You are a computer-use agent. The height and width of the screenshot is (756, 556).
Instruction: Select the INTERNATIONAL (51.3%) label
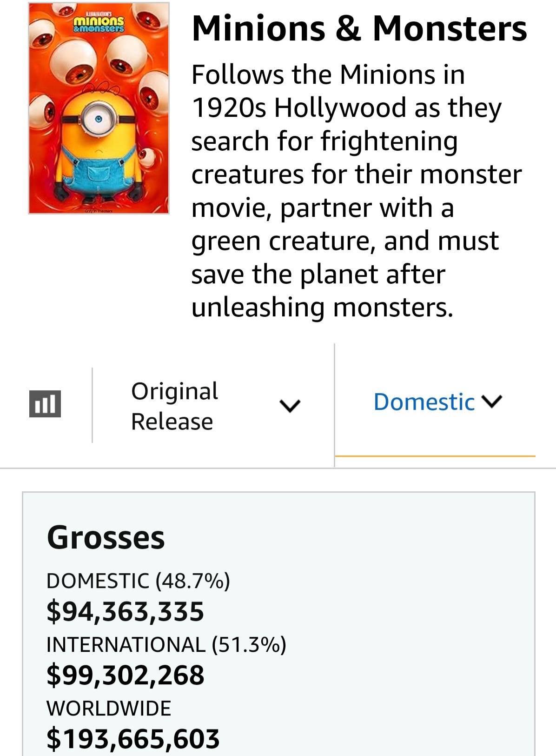(166, 645)
